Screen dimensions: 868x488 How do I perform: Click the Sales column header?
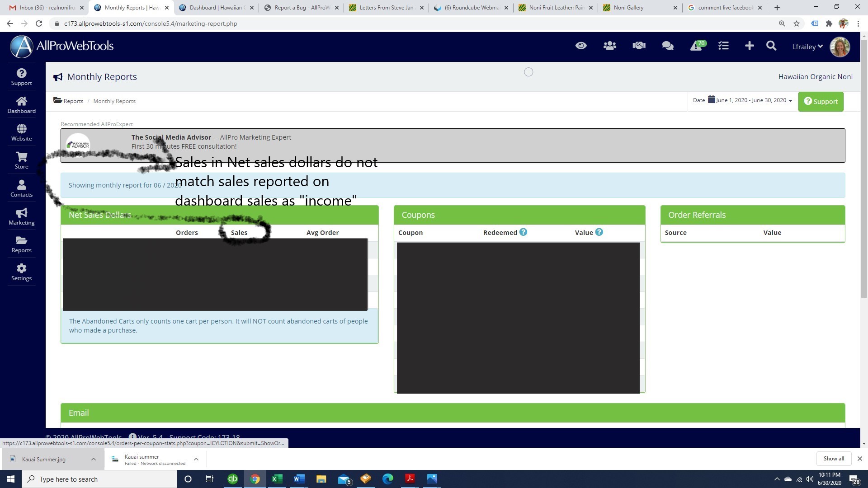[239, 232]
